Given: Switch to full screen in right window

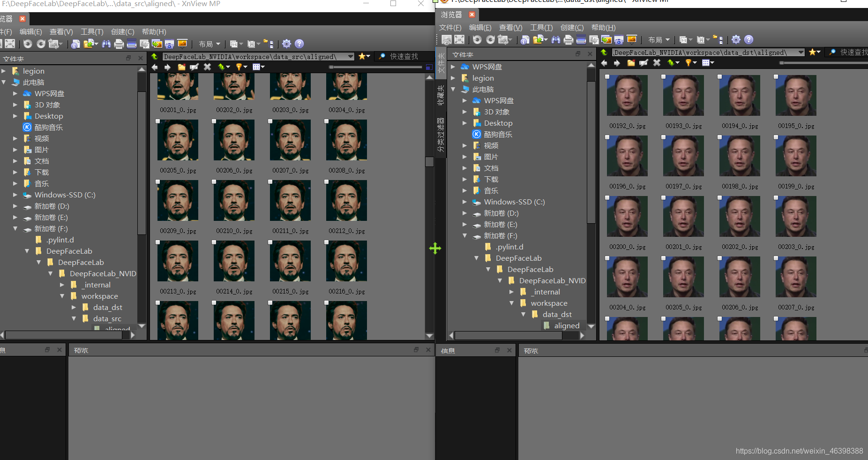Looking at the screenshot, I should point(459,39).
